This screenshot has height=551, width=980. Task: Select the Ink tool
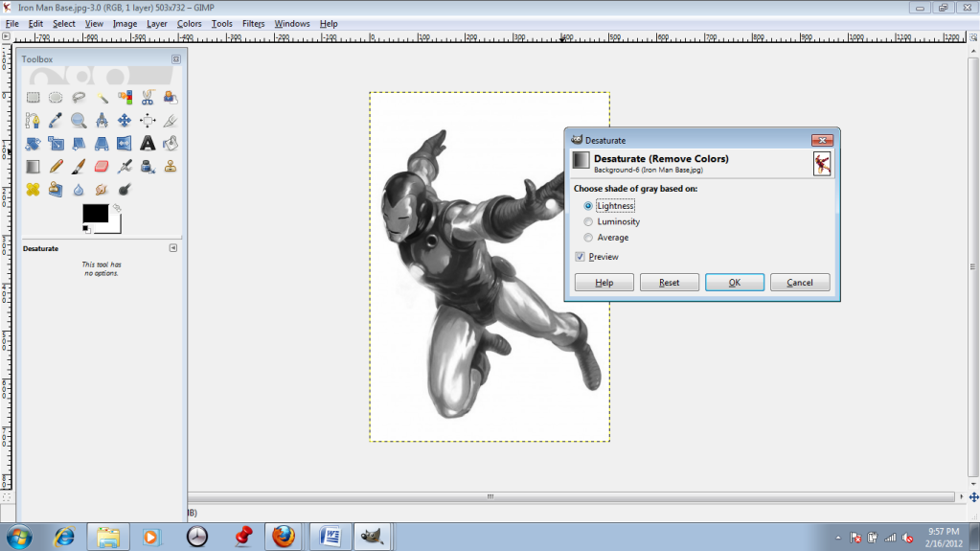[148, 167]
